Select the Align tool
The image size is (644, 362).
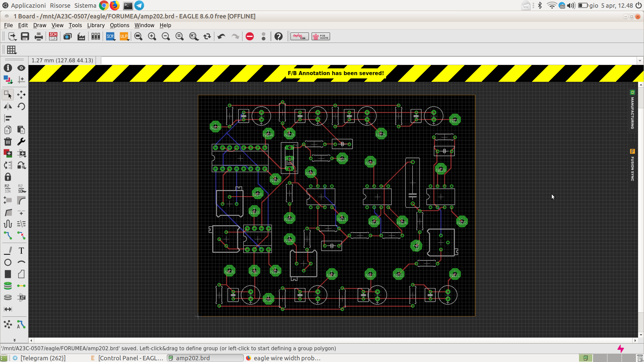8,118
